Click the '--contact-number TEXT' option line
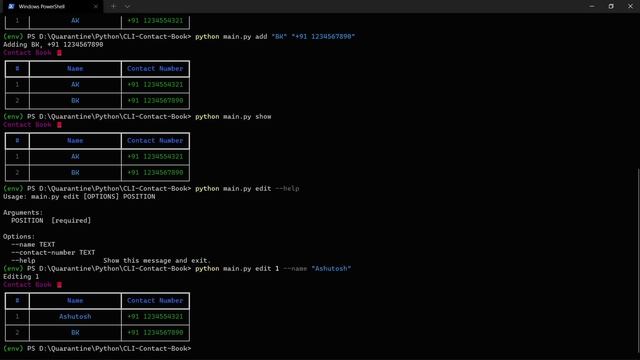The width and height of the screenshot is (640, 360). coord(53,253)
